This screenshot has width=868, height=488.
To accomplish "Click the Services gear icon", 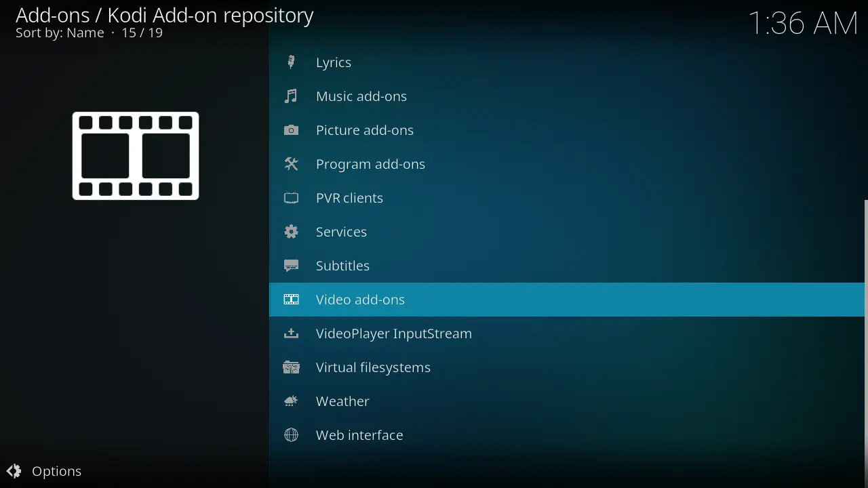I will [x=292, y=232].
